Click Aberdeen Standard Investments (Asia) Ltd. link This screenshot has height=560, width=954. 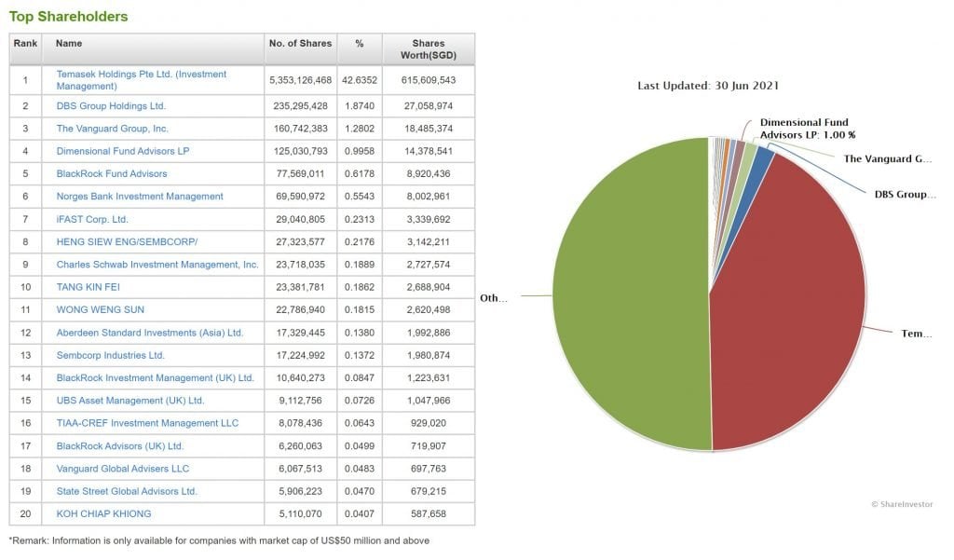pos(150,333)
